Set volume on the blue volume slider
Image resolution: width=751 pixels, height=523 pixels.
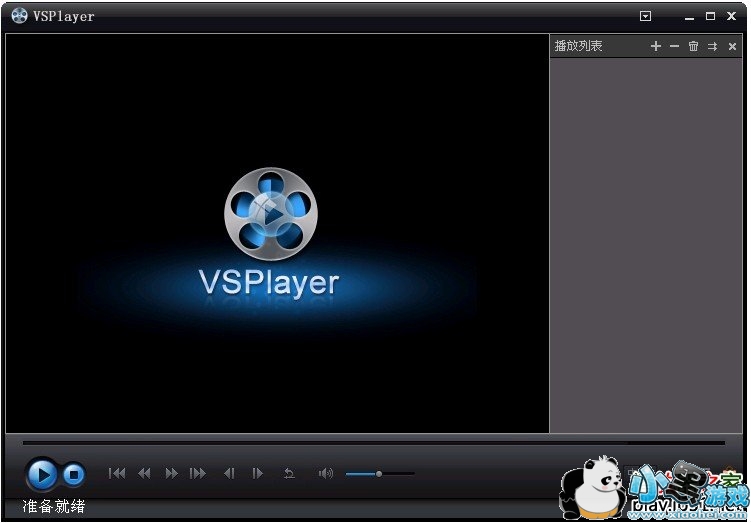tap(380, 474)
